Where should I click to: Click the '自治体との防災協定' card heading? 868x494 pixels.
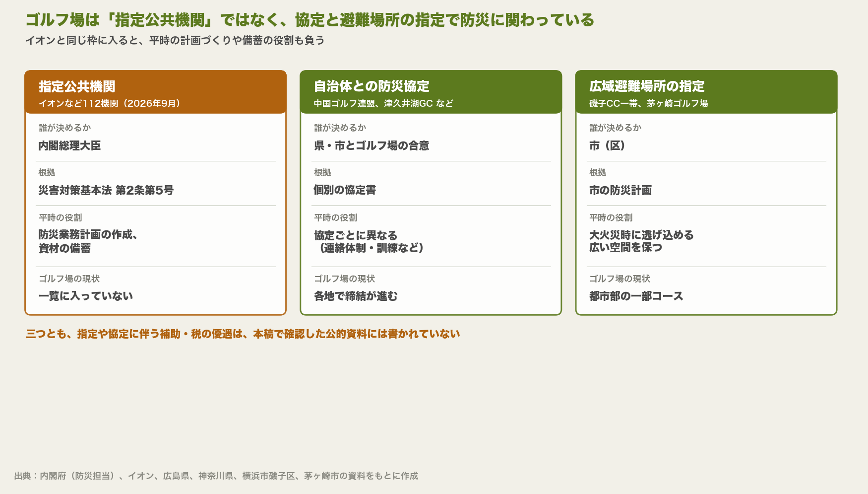(372, 86)
